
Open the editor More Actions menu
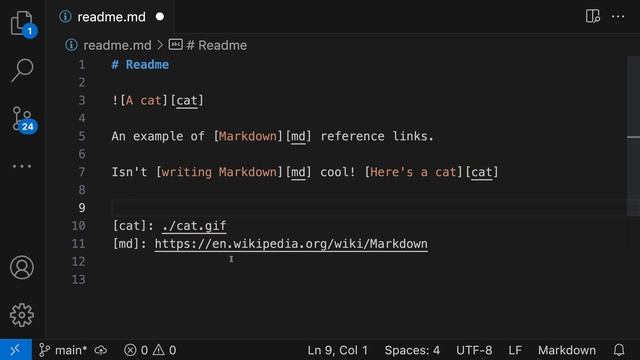click(x=618, y=17)
